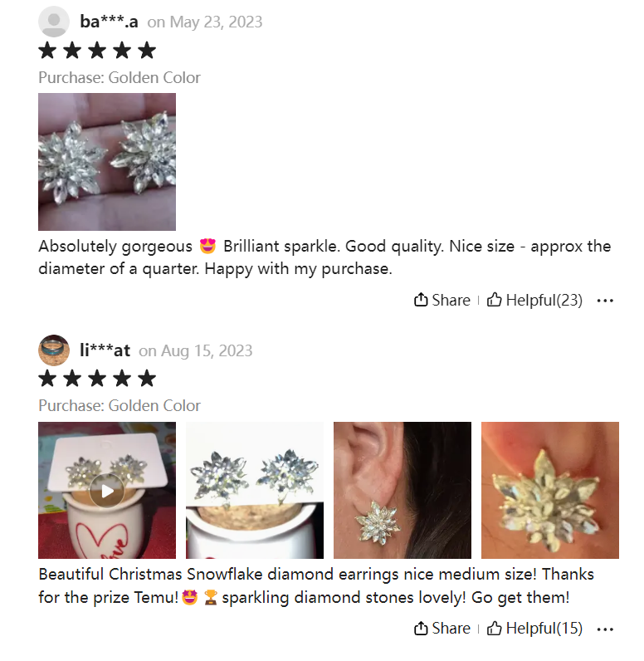The width and height of the screenshot is (644, 661).
Task: Open ba***.a's default avatar icon
Action: 54,22
